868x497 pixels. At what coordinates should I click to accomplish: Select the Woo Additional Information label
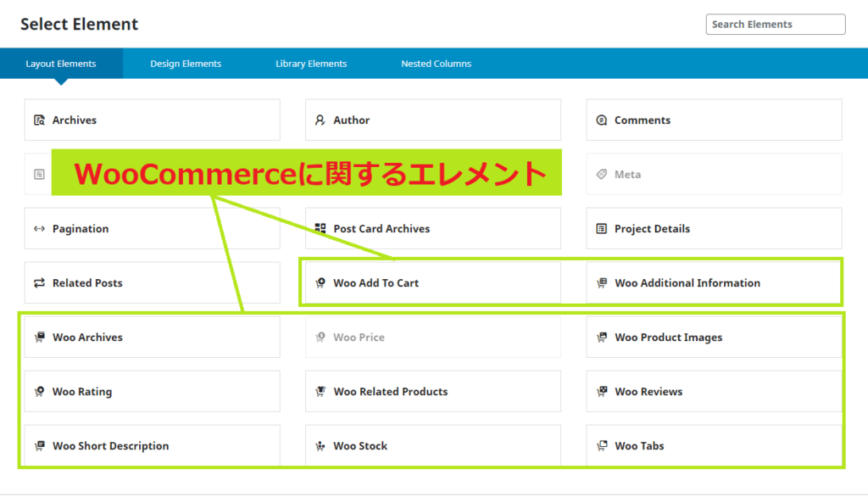coord(687,283)
